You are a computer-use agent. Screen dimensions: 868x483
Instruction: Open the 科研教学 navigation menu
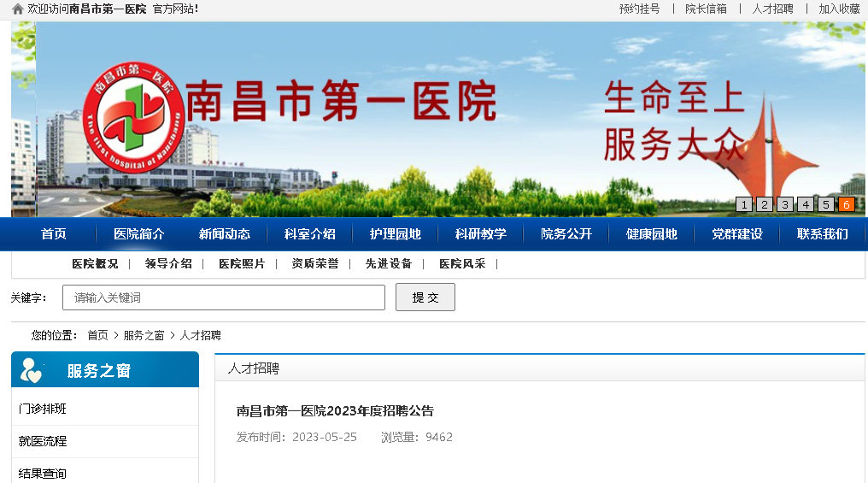(x=480, y=233)
